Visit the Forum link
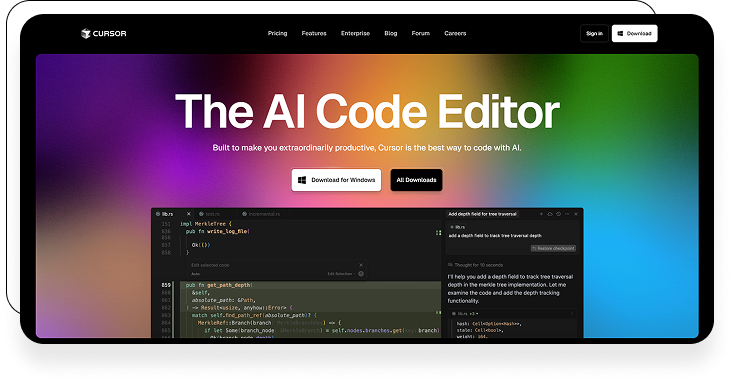The height and width of the screenshot is (384, 734). tap(421, 33)
